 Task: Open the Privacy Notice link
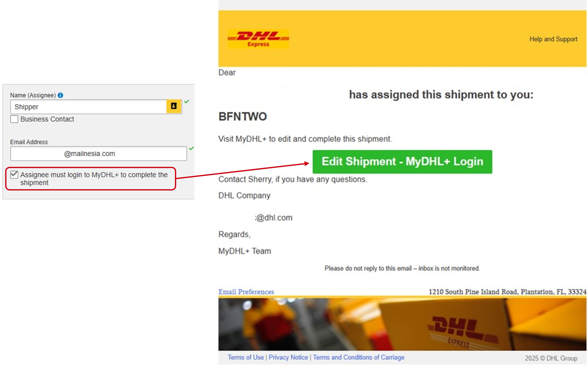(288, 357)
